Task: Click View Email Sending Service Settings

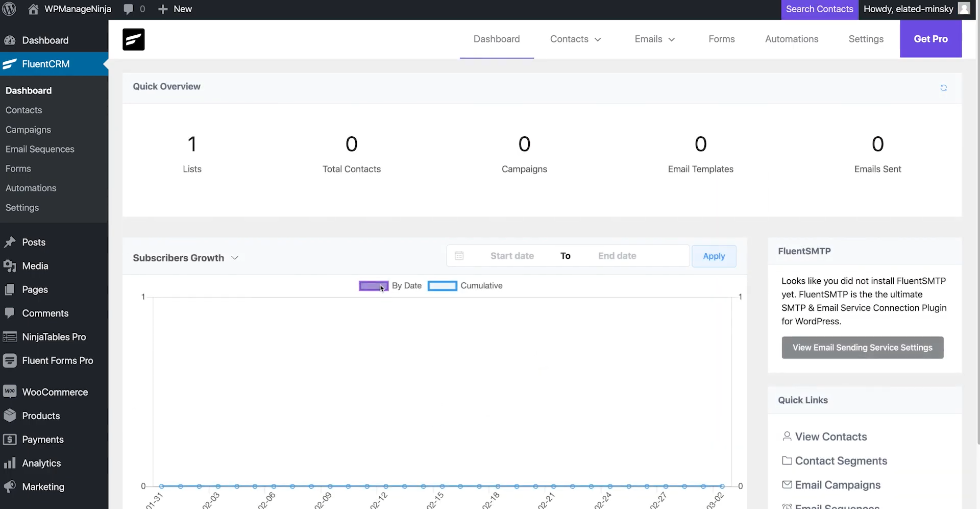Action: 863,347
